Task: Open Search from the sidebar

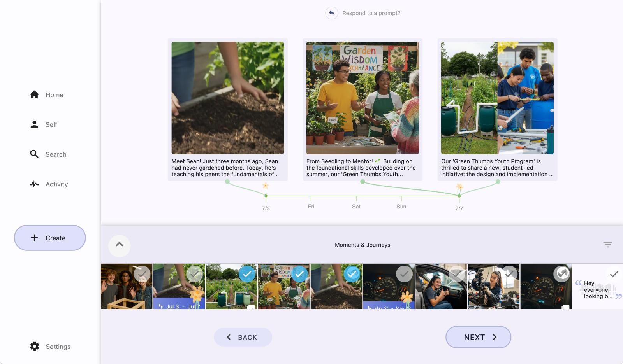Action: (48, 154)
